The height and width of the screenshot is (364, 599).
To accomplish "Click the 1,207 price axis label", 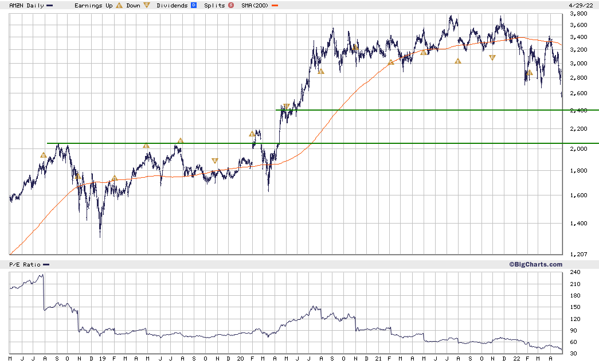I will point(578,254).
